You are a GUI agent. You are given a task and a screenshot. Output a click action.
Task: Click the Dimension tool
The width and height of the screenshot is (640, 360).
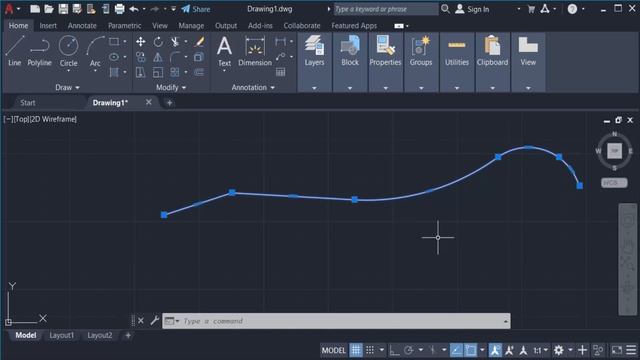pyautogui.click(x=255, y=51)
